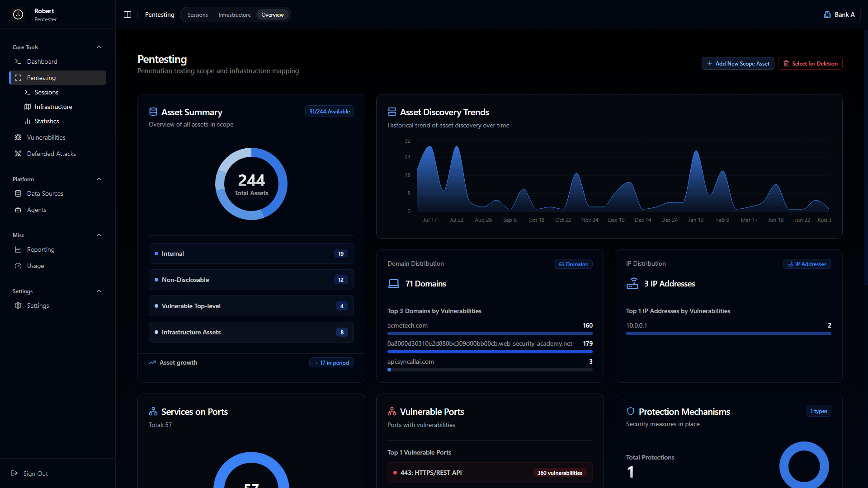This screenshot has width=868, height=488.
Task: Click the Bank A building icon
Action: pos(827,14)
